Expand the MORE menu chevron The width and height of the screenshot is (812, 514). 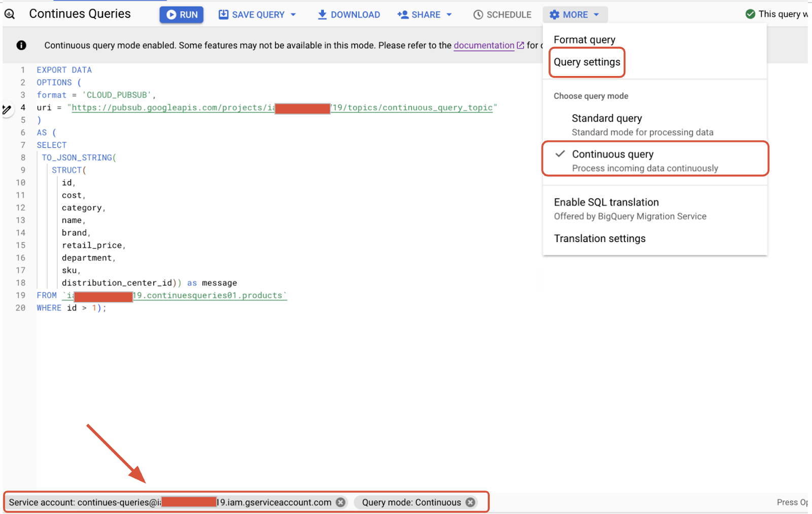(x=596, y=14)
